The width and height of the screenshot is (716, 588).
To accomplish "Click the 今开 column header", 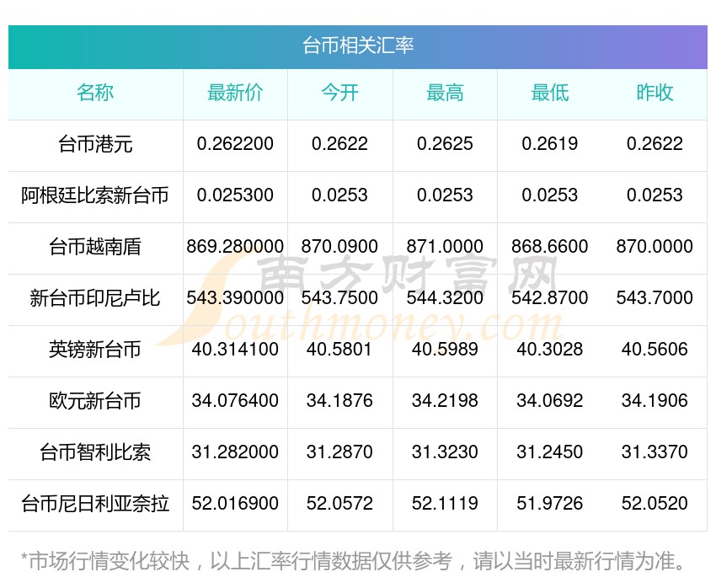I will click(x=339, y=93).
